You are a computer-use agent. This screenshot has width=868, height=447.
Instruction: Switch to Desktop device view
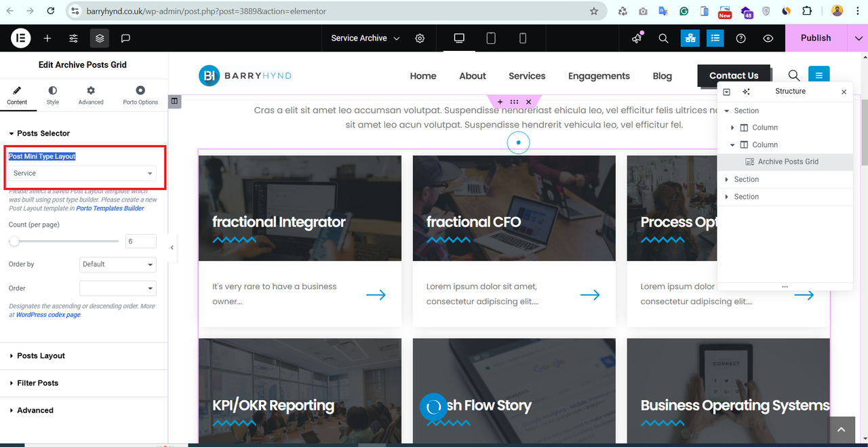pos(459,39)
